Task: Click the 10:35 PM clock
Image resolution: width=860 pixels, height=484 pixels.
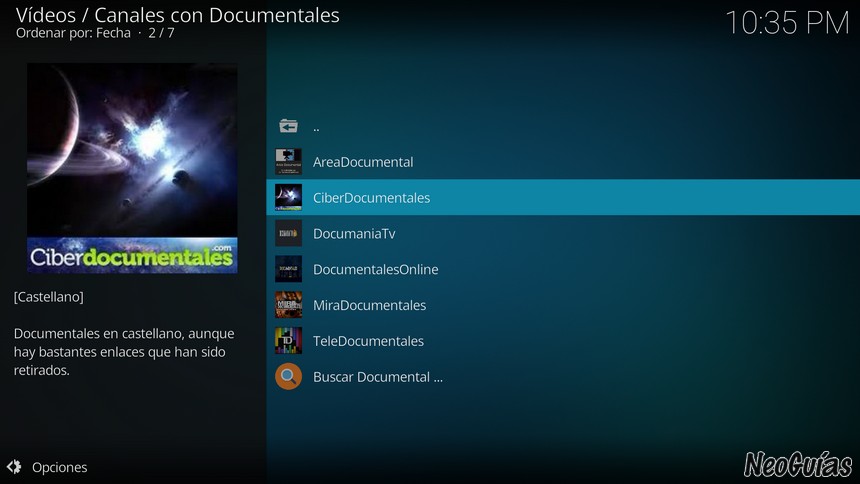Action: [x=787, y=23]
